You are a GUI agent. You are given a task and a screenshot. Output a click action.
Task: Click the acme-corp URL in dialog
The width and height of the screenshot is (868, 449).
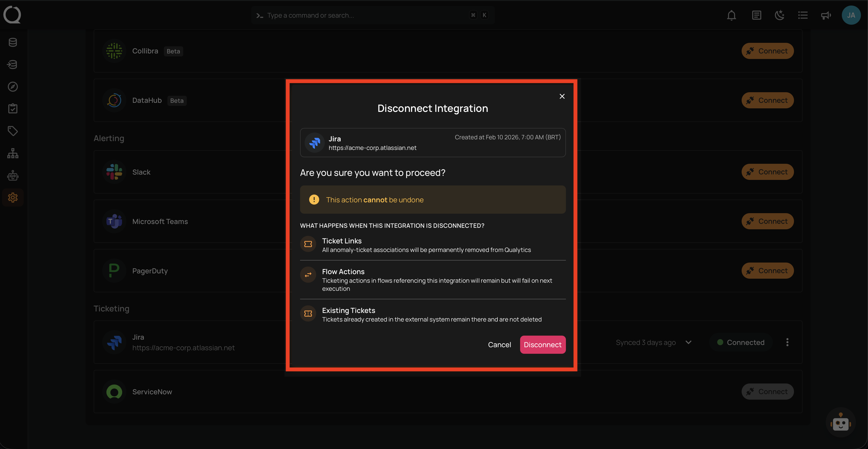pyautogui.click(x=372, y=148)
